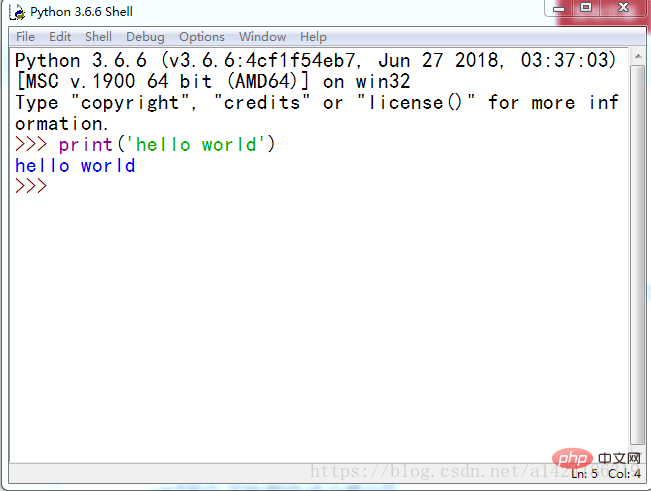Click the 'Ln: 5' status bar entry
This screenshot has height=491, width=651.
pyautogui.click(x=584, y=474)
